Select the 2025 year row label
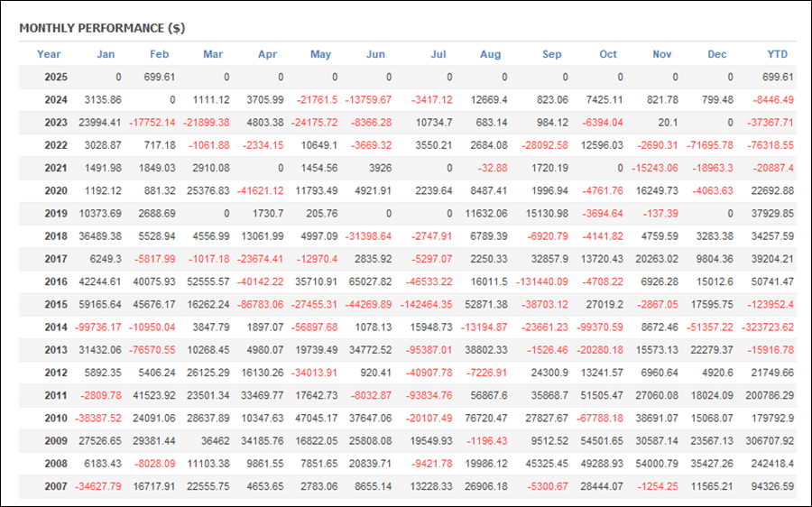Screen dimensions: 812x507 (56, 78)
